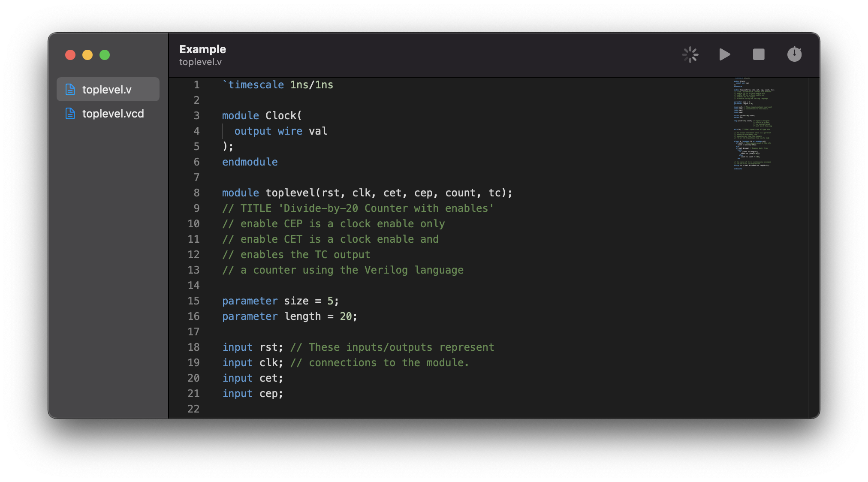This screenshot has height=482, width=868.
Task: Click the Run simulation play icon
Action: [724, 54]
